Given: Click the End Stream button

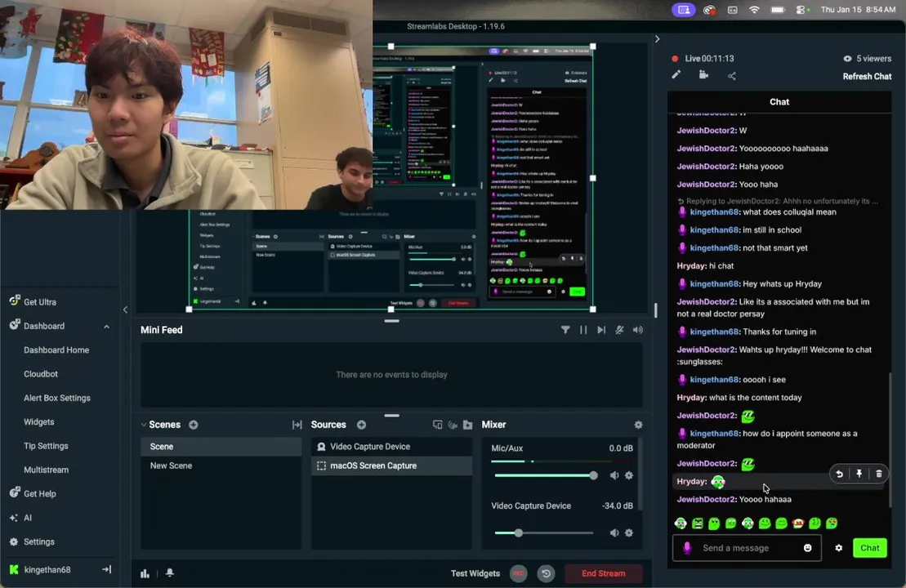Looking at the screenshot, I should point(603,573).
